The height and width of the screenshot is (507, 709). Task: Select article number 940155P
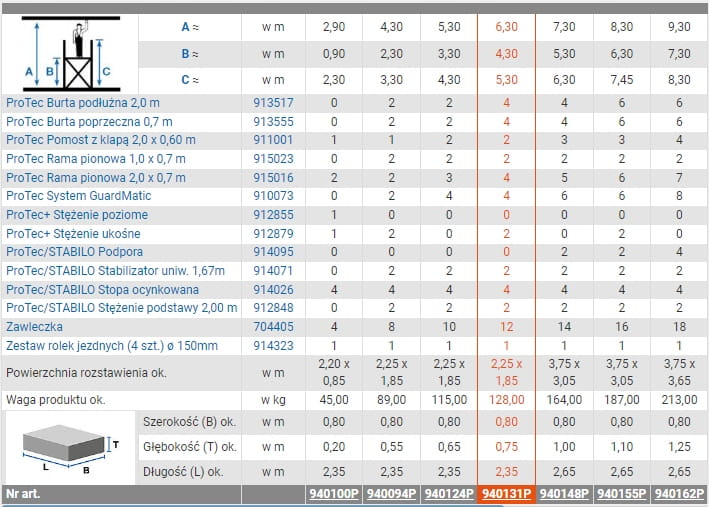[x=622, y=494]
